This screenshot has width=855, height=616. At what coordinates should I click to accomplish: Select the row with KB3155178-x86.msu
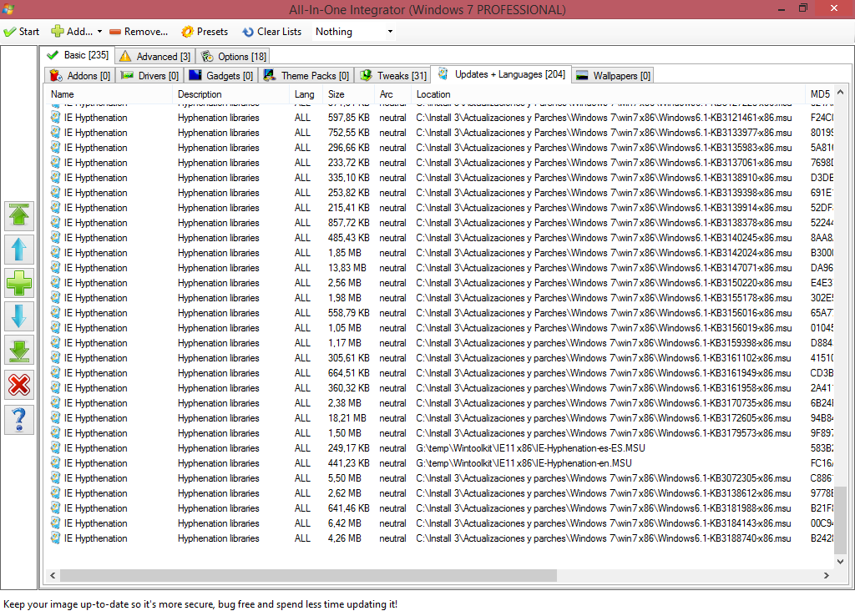[439, 298]
